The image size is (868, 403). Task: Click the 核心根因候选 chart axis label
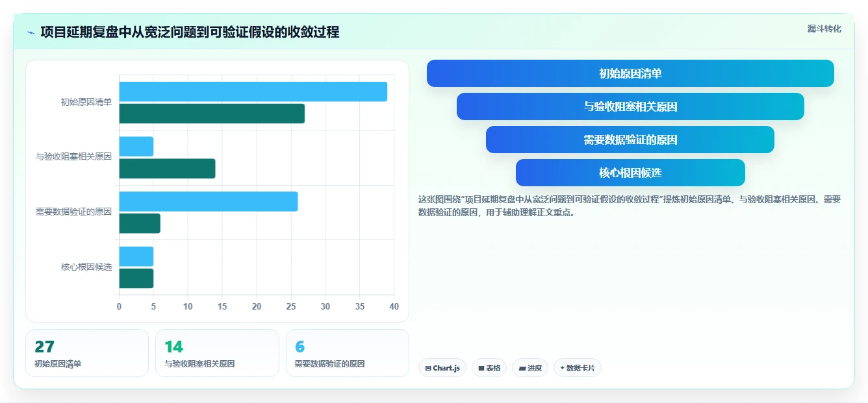point(86,267)
